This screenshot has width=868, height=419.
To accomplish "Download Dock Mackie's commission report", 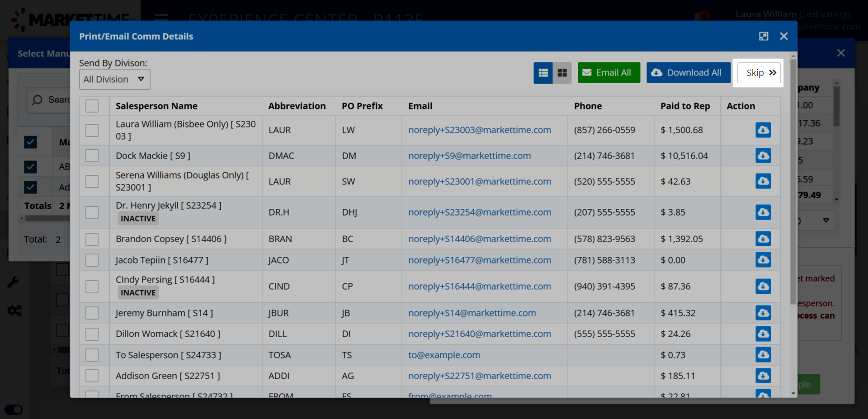I will [763, 155].
